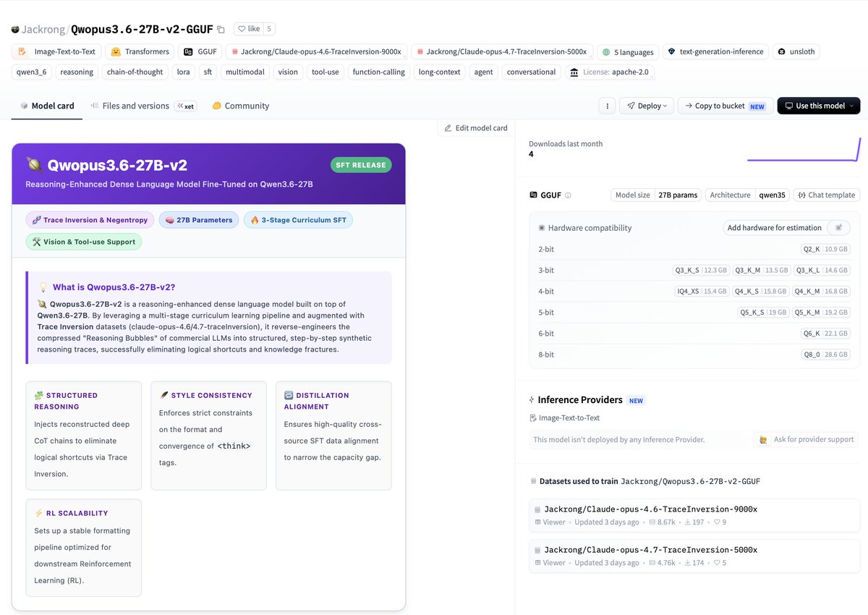Image resolution: width=868 pixels, height=615 pixels.
Task: Select the long-context tag
Action: point(440,72)
